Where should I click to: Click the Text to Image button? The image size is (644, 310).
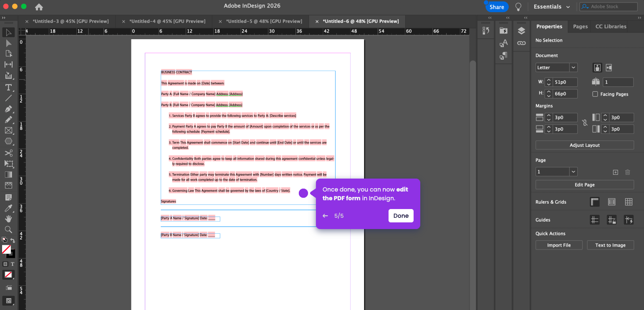pyautogui.click(x=610, y=245)
